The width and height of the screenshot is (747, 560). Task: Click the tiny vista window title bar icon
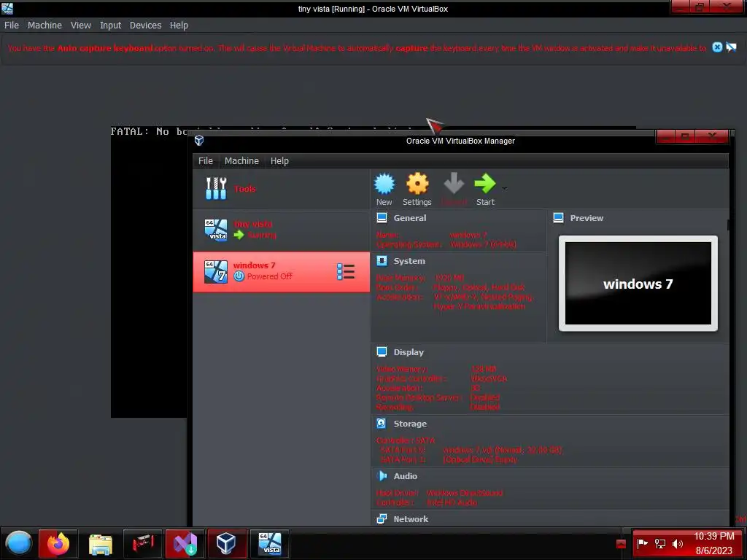7,8
